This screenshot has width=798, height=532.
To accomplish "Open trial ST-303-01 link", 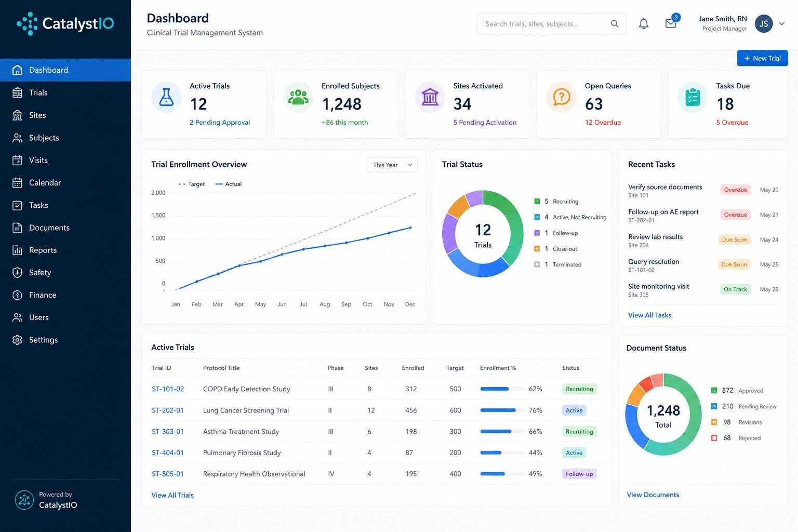I will (168, 432).
